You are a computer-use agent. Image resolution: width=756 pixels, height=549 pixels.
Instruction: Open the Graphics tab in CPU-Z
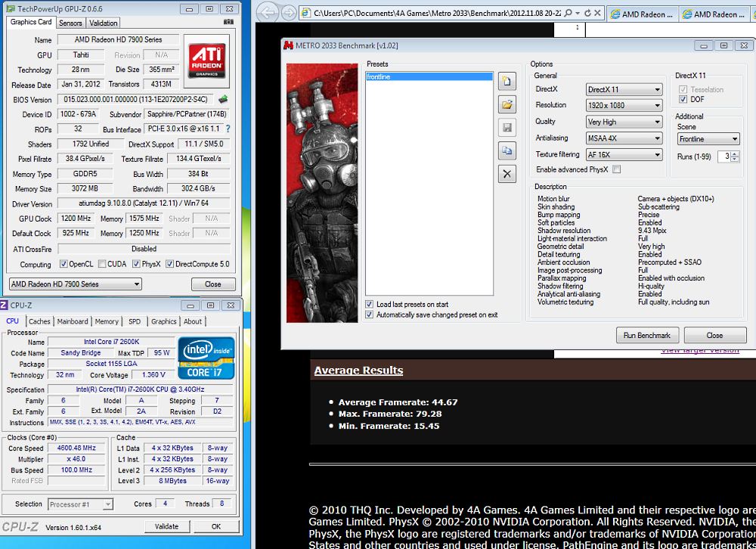coord(164,321)
